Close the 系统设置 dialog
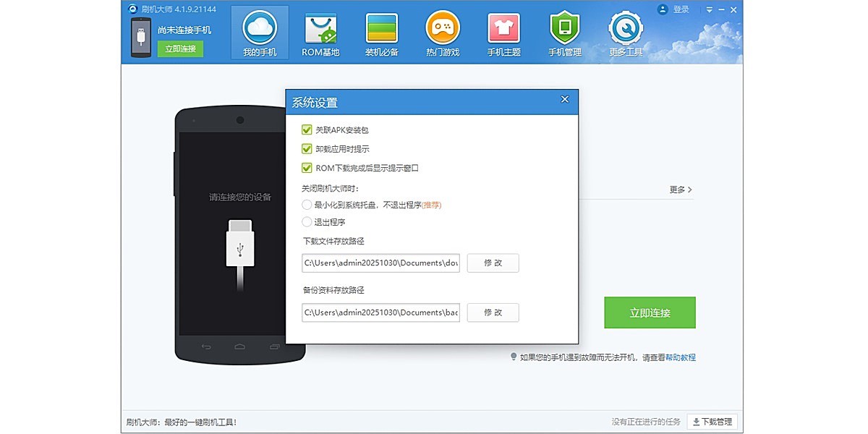This screenshot has height=434, width=868. pyautogui.click(x=565, y=100)
